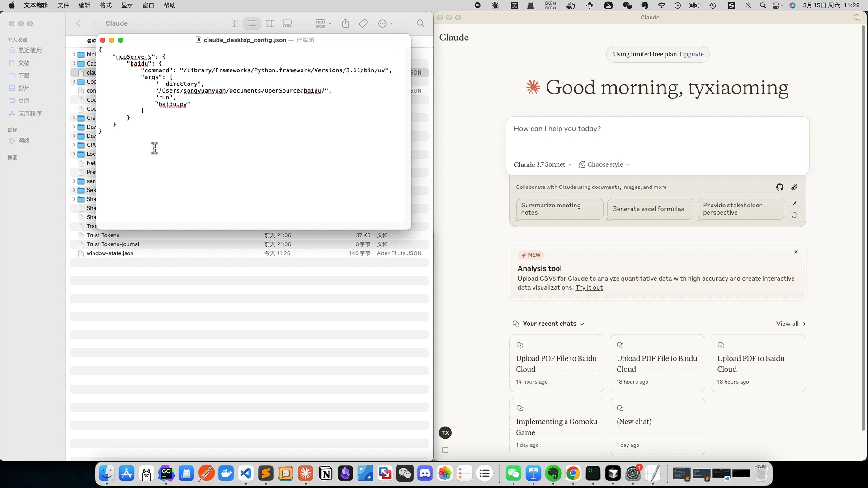Open Notion from the Dock

(325, 473)
